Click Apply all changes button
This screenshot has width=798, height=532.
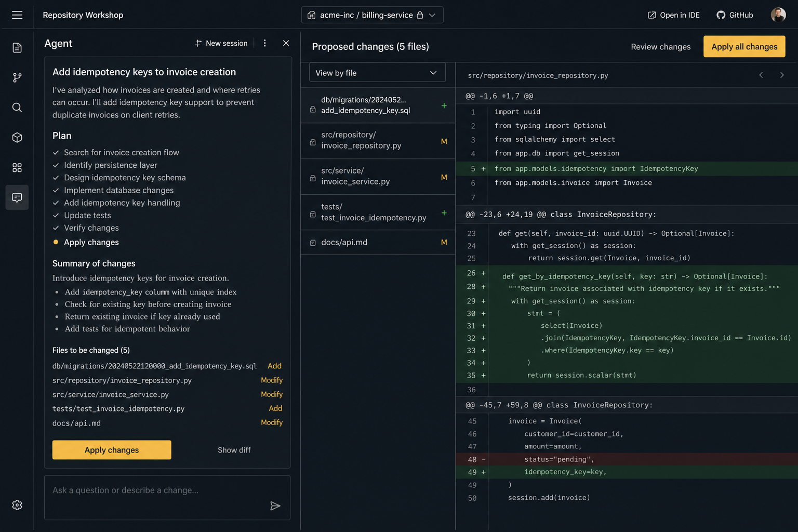point(744,47)
